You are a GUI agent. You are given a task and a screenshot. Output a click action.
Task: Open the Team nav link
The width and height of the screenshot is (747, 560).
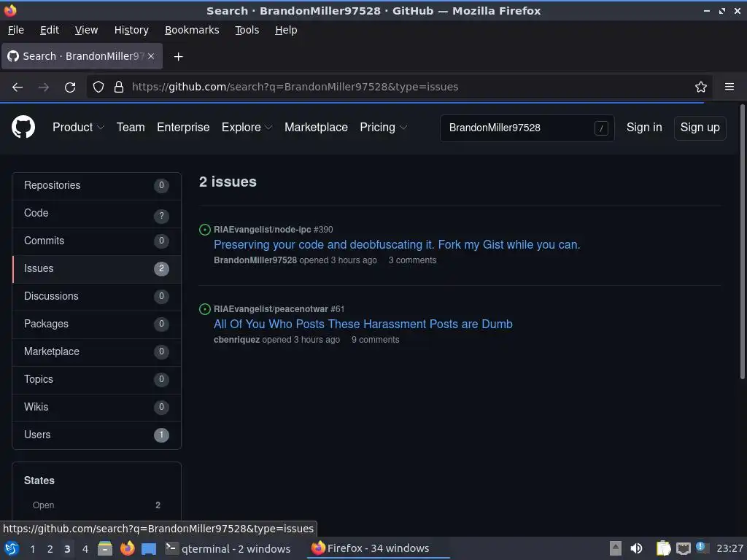pos(131,127)
